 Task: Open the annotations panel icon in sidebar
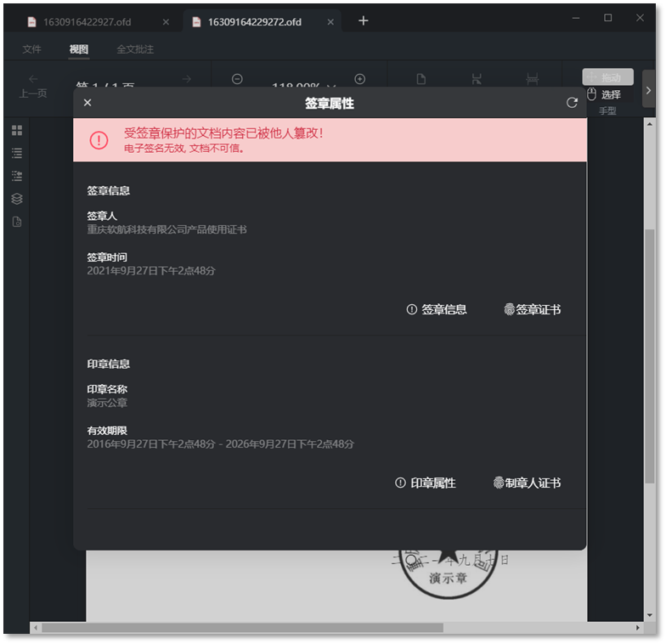click(17, 176)
